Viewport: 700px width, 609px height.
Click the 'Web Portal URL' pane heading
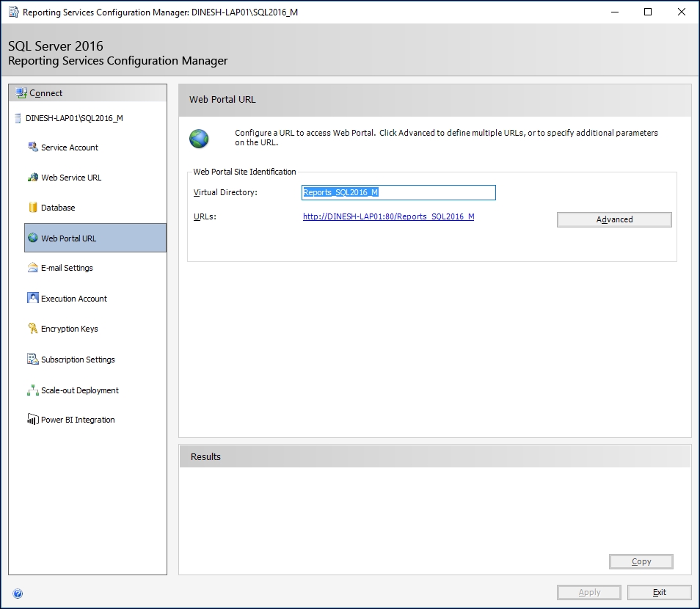tap(222, 100)
